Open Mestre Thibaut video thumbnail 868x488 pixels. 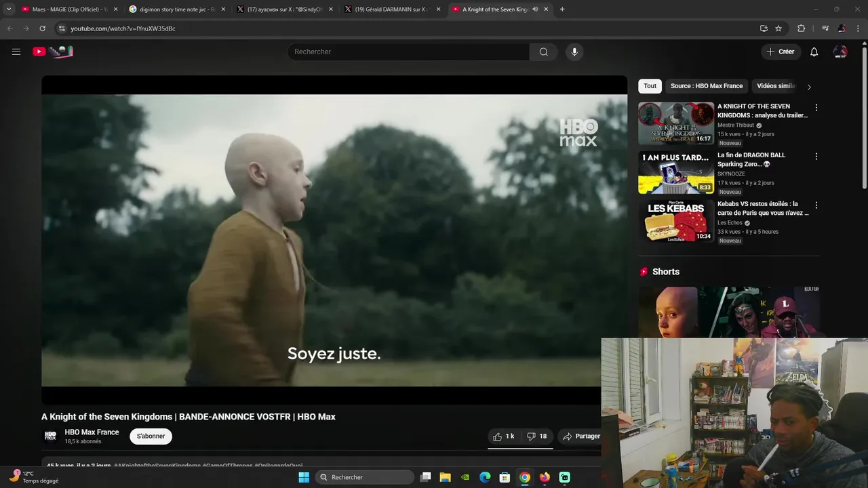tap(676, 123)
